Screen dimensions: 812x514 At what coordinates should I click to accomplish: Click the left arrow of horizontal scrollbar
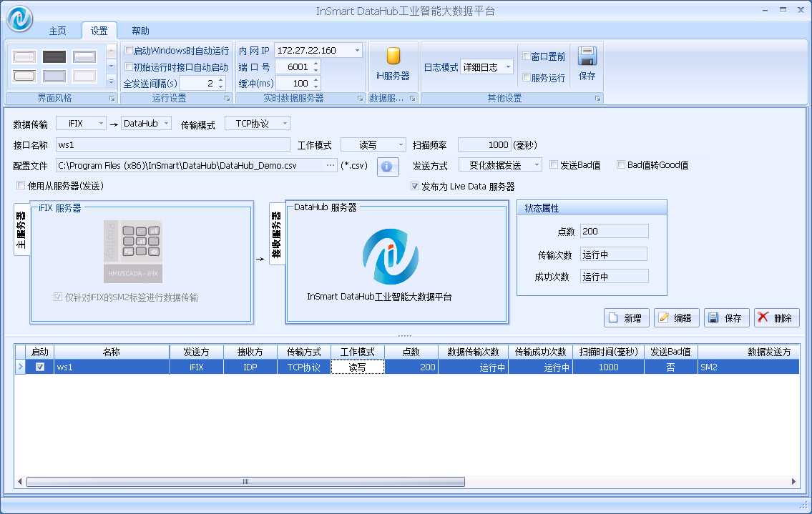coord(20,482)
